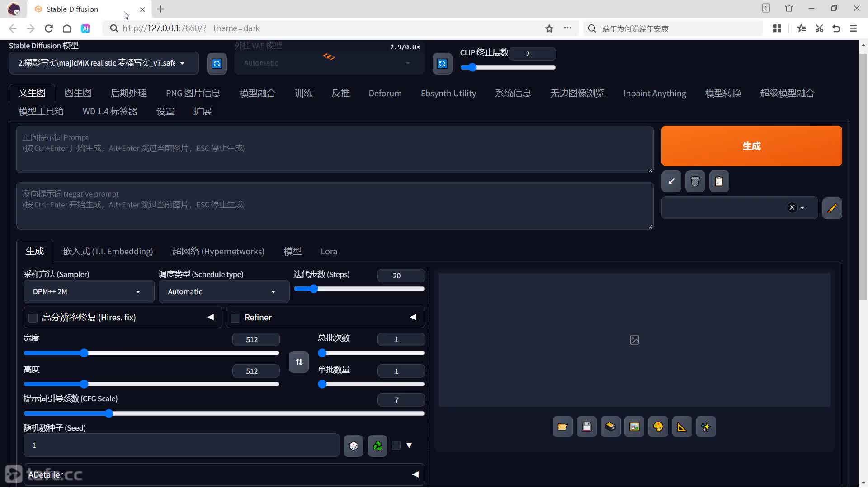Open the Sampler method dropdown
The height and width of the screenshot is (488, 868).
[89, 292]
